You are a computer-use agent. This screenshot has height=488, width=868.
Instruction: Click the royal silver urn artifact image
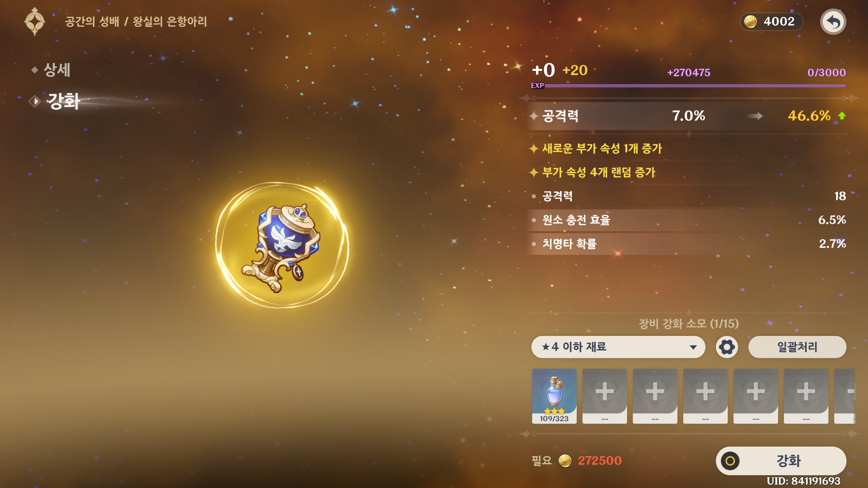pyautogui.click(x=281, y=246)
